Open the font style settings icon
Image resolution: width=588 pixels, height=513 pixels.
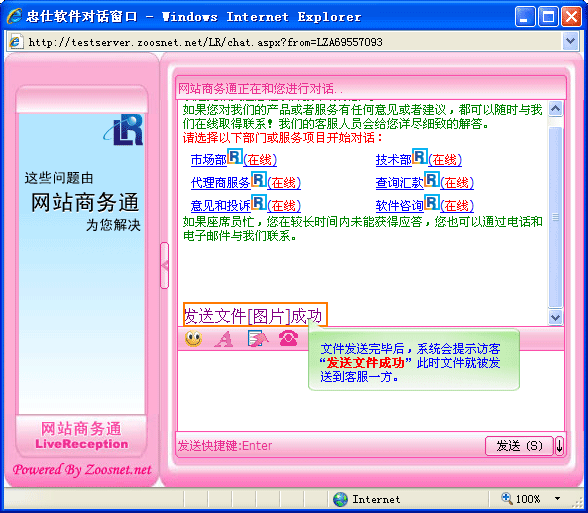click(224, 339)
